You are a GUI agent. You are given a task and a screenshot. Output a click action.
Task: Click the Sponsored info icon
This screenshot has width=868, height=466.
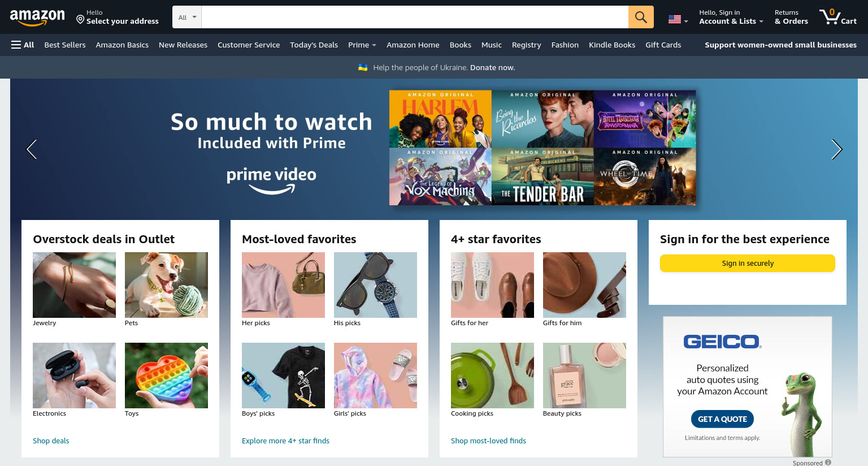pyautogui.click(x=828, y=463)
